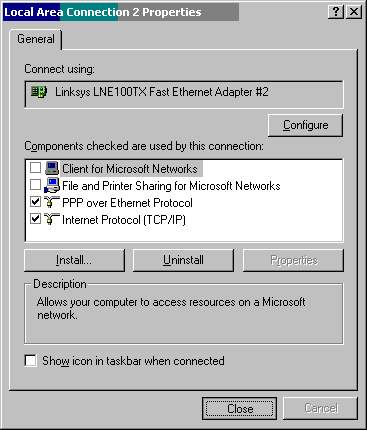Click the Uninstall button
The height and width of the screenshot is (430, 367).
[x=183, y=260]
